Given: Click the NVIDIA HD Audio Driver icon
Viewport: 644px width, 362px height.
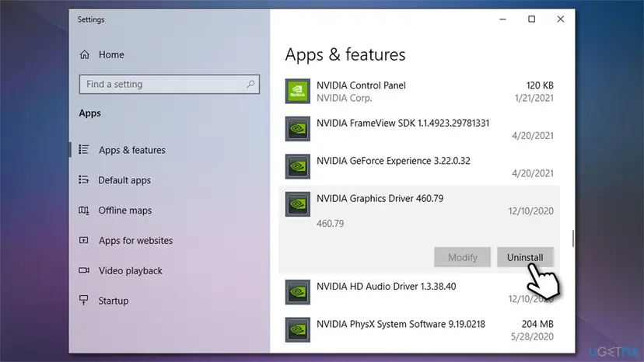Looking at the screenshot, I should click(298, 292).
